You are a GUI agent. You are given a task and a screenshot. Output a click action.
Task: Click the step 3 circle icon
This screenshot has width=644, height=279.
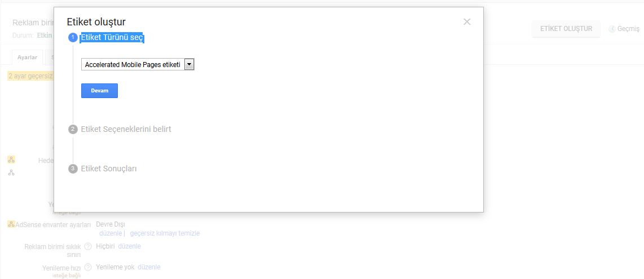tap(73, 169)
